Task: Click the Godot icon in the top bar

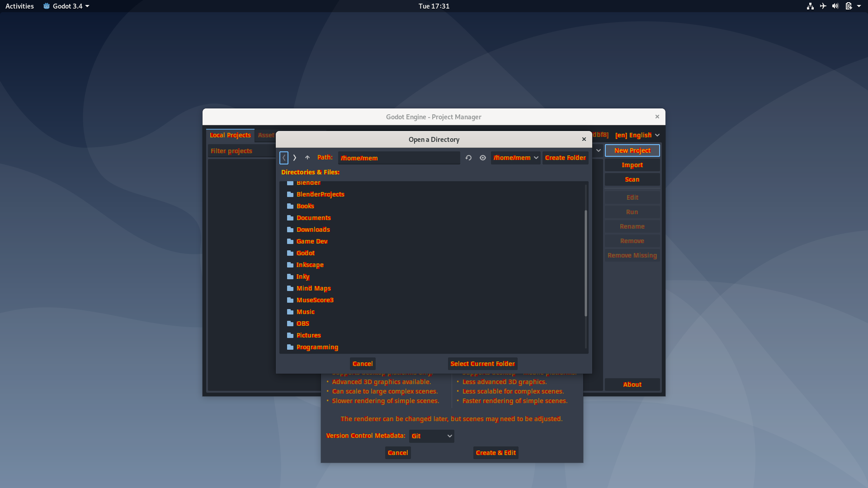Action: pyautogui.click(x=47, y=6)
